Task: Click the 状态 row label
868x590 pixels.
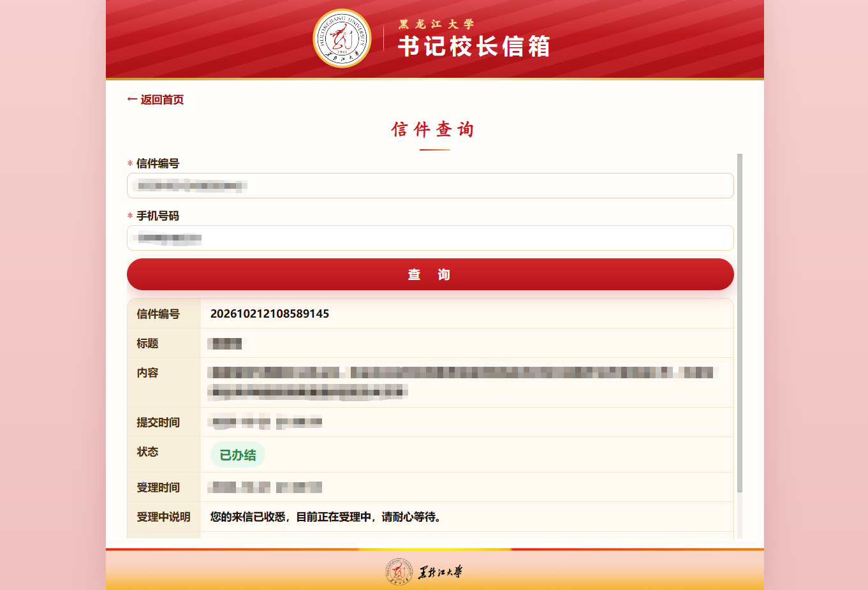Action: pos(147,452)
